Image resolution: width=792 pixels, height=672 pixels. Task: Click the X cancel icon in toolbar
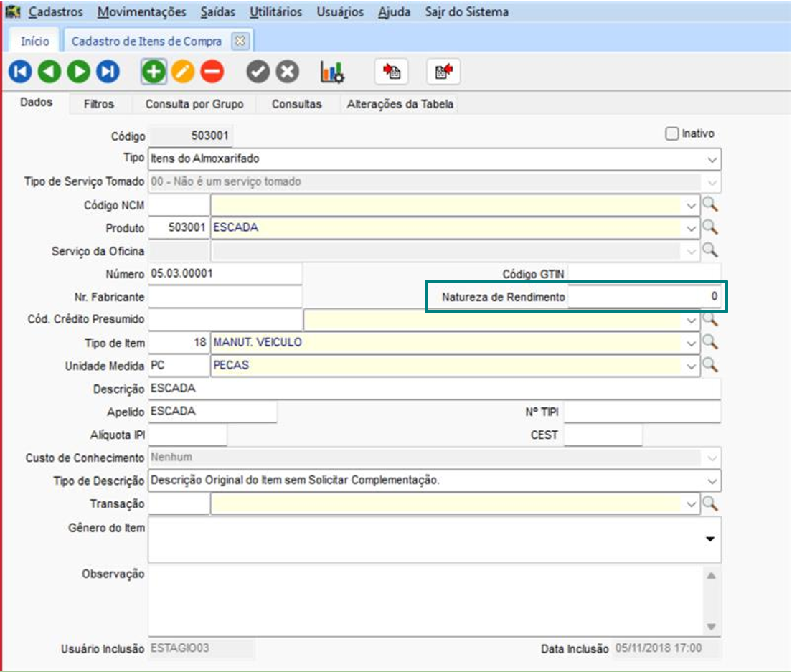coord(287,72)
